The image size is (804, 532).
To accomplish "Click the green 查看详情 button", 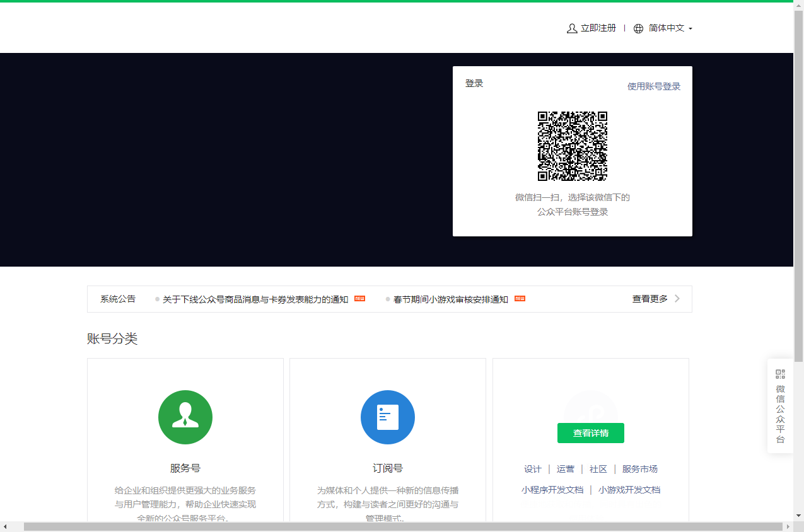I will [x=591, y=433].
